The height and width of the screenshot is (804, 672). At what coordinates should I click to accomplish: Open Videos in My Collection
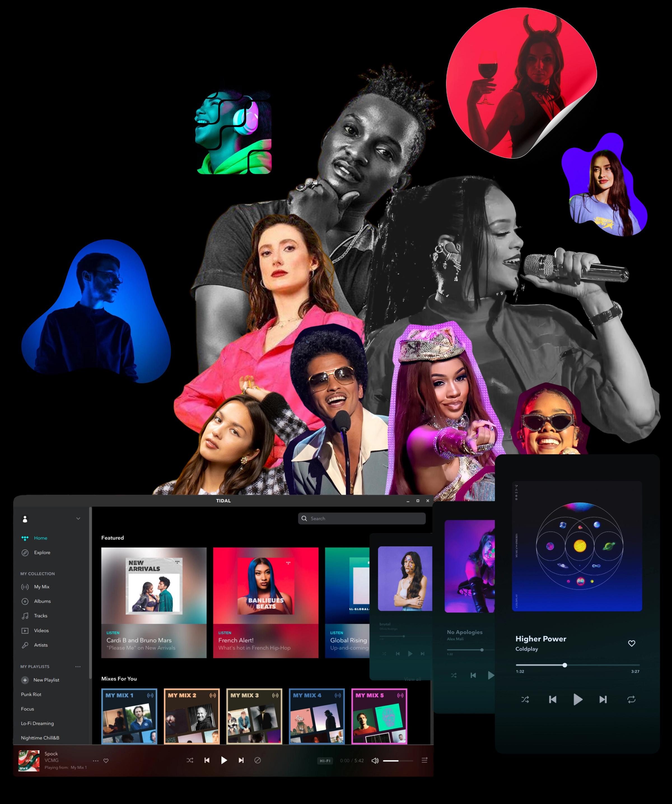coord(35,631)
